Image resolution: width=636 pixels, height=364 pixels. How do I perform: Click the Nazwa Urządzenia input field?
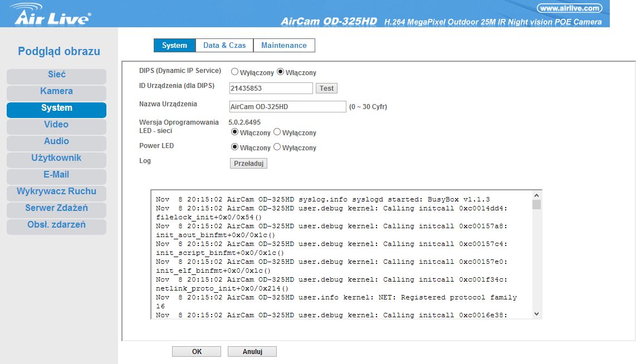click(x=287, y=107)
